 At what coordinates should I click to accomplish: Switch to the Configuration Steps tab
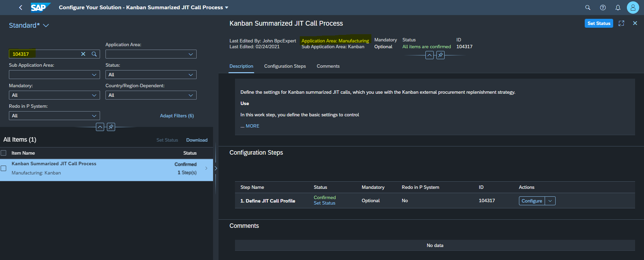[x=285, y=66]
